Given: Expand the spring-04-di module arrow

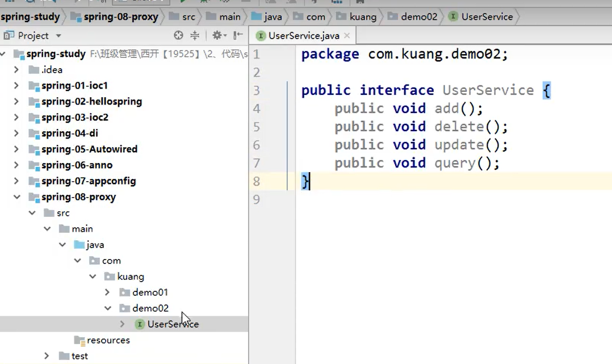Looking at the screenshot, I should (16, 133).
